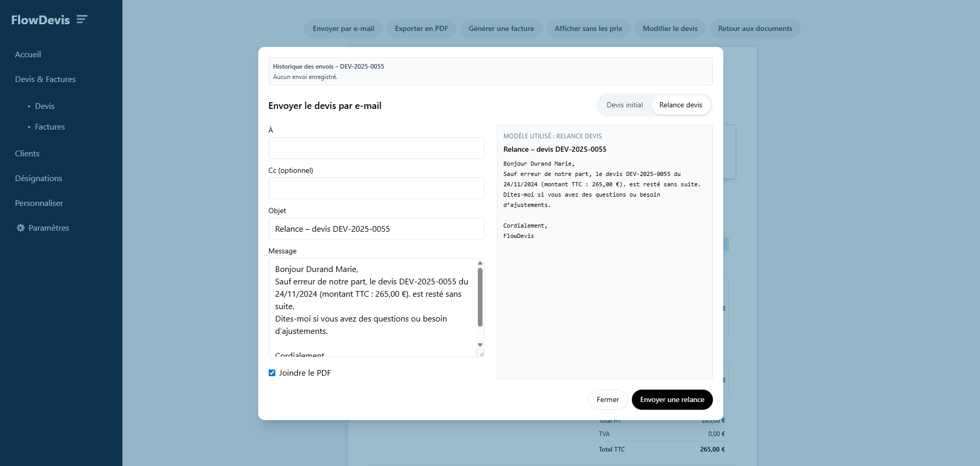Switch to the Devis initial template
The height and width of the screenshot is (466, 980).
[x=624, y=105]
